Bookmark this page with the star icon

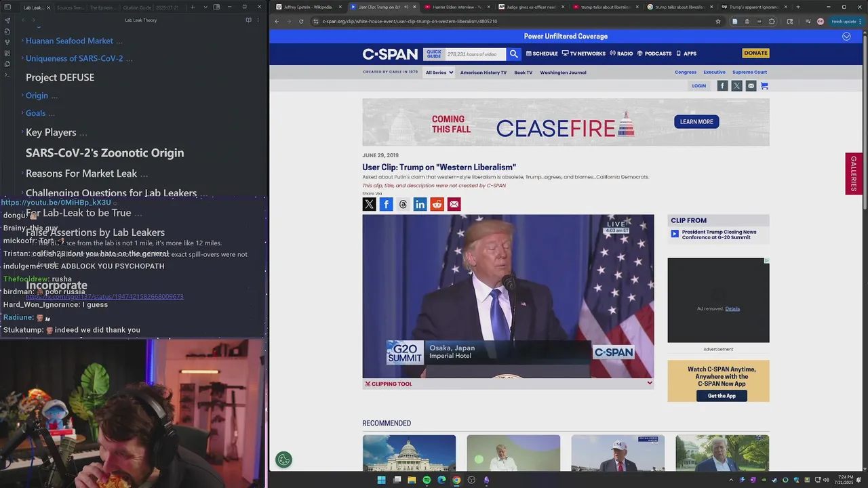(718, 21)
